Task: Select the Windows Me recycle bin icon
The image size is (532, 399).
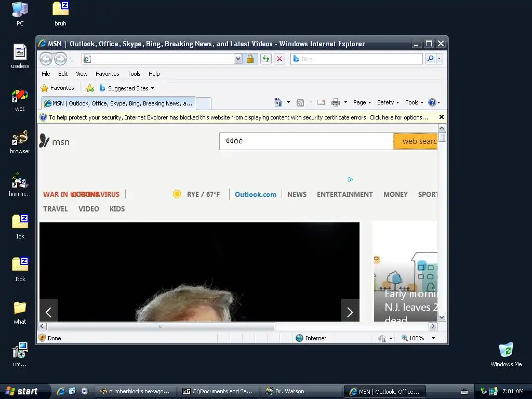Action: 506,354
